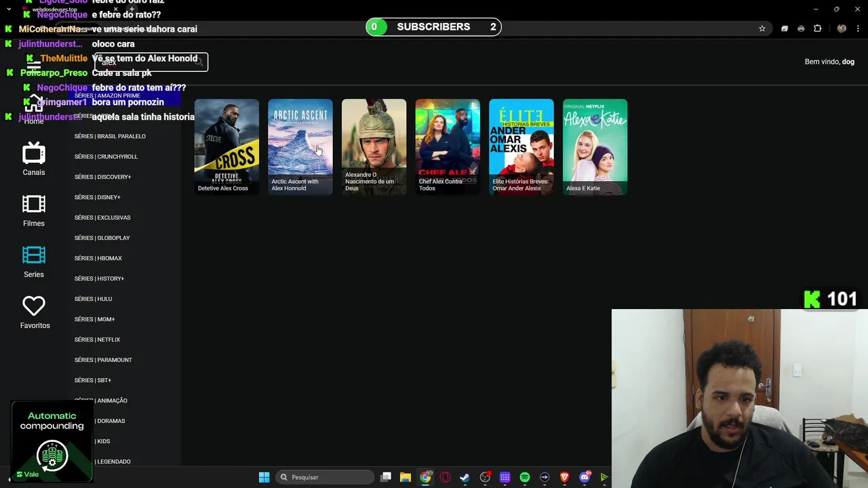
Task: Open Steam from the taskbar
Action: coord(465,477)
